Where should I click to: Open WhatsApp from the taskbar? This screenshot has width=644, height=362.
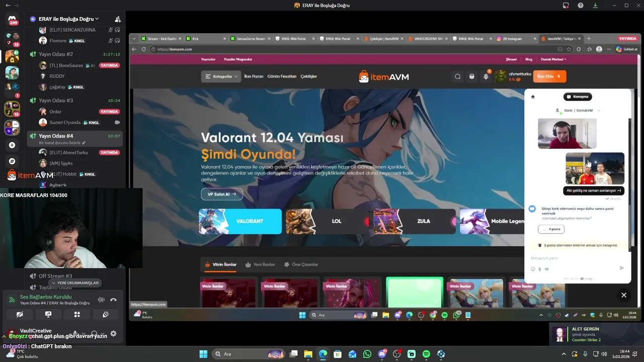click(x=367, y=354)
